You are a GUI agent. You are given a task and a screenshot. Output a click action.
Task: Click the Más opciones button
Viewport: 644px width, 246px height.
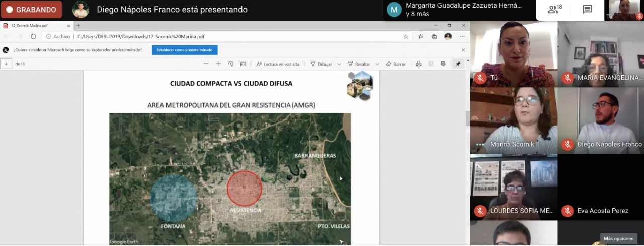tap(618, 238)
